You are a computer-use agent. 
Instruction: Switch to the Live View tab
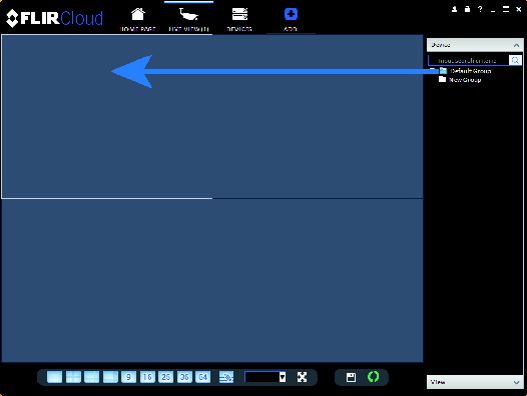189,19
